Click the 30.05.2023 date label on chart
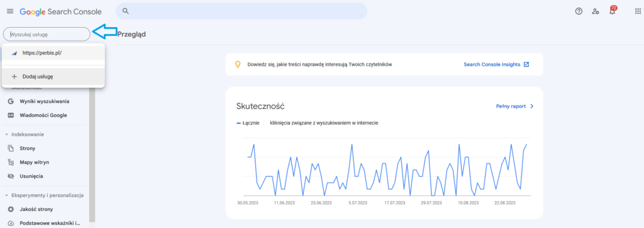644x228 pixels. coord(248,203)
